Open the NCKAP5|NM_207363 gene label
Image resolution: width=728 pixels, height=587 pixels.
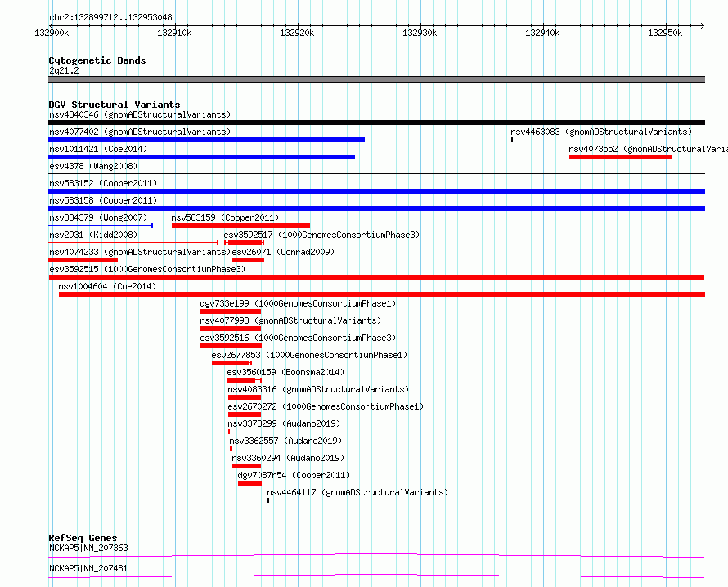[x=88, y=548]
